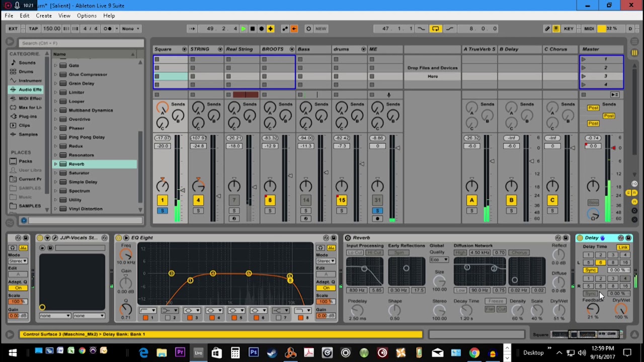Launch Master scene 1
The height and width of the screenshot is (362, 644).
coord(584,59)
